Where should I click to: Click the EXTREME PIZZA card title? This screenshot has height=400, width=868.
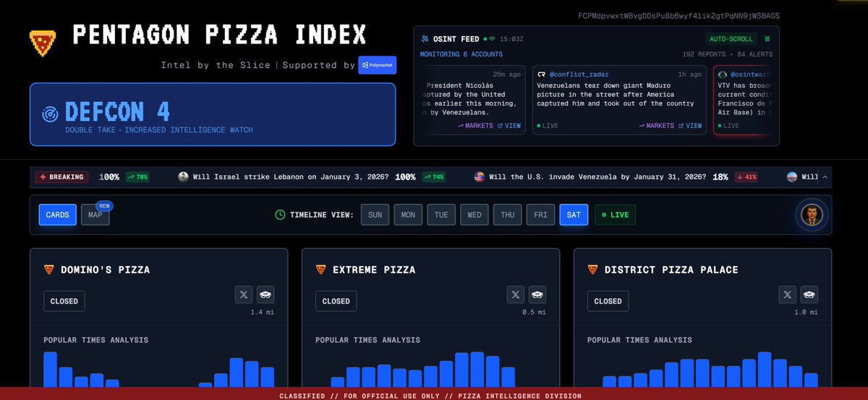coord(374,270)
